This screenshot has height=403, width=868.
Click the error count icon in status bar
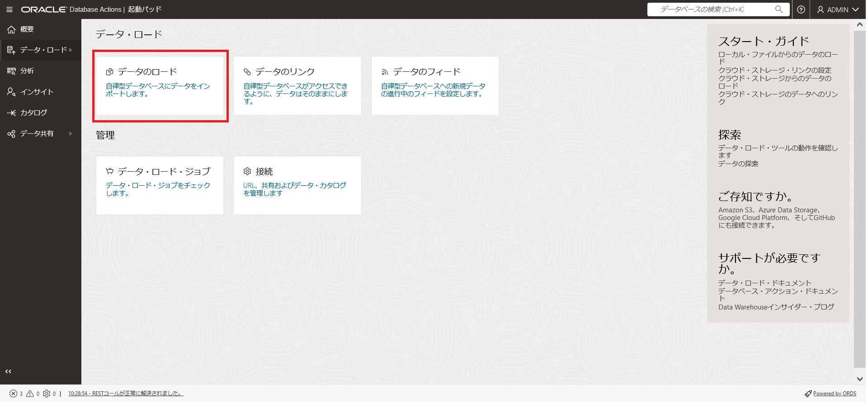(x=14, y=394)
